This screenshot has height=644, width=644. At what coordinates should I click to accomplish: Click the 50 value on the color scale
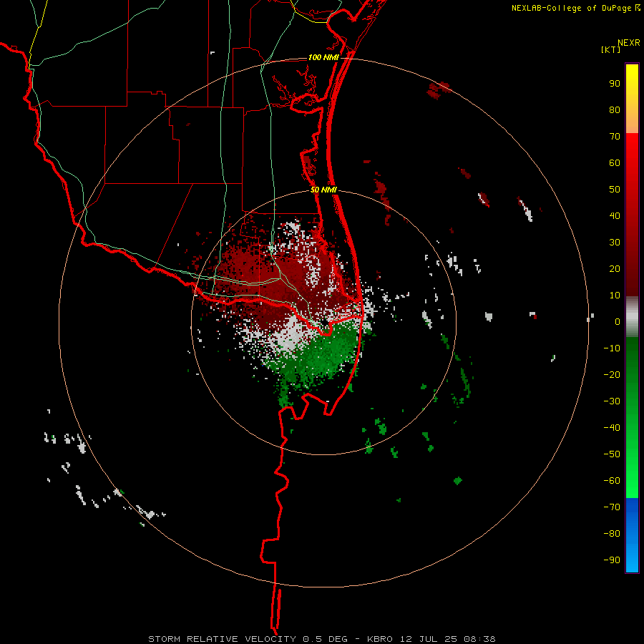[x=615, y=190]
